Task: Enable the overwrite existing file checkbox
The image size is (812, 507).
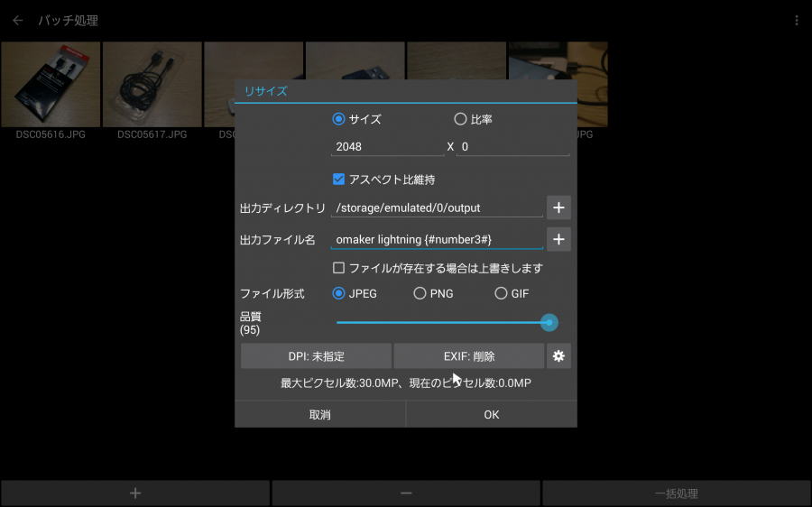Action: pos(338,268)
